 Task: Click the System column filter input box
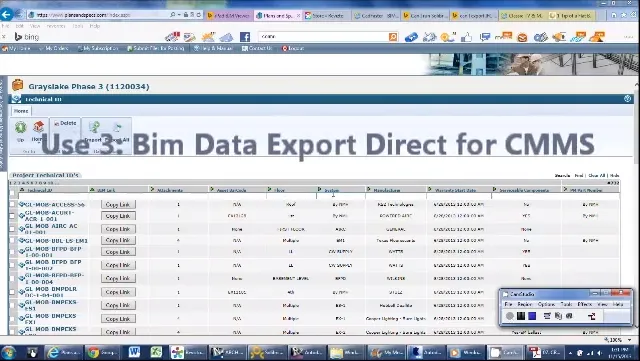[x=340, y=196]
